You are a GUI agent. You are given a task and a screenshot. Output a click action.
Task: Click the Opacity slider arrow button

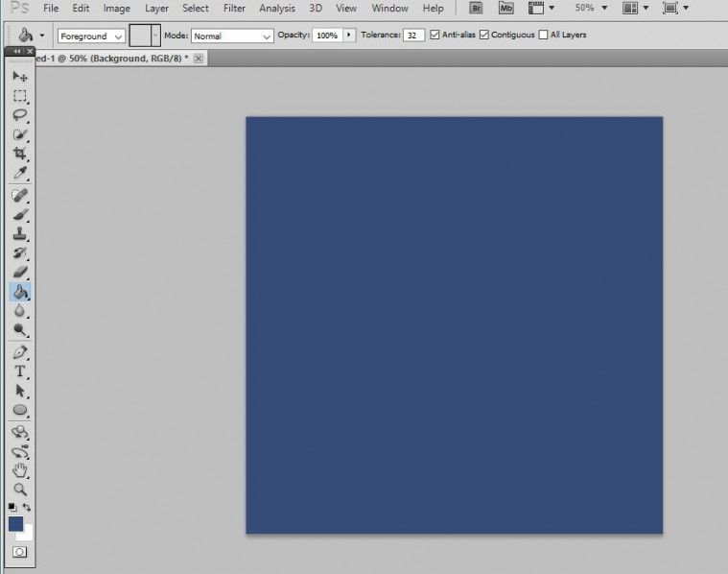[x=349, y=36]
